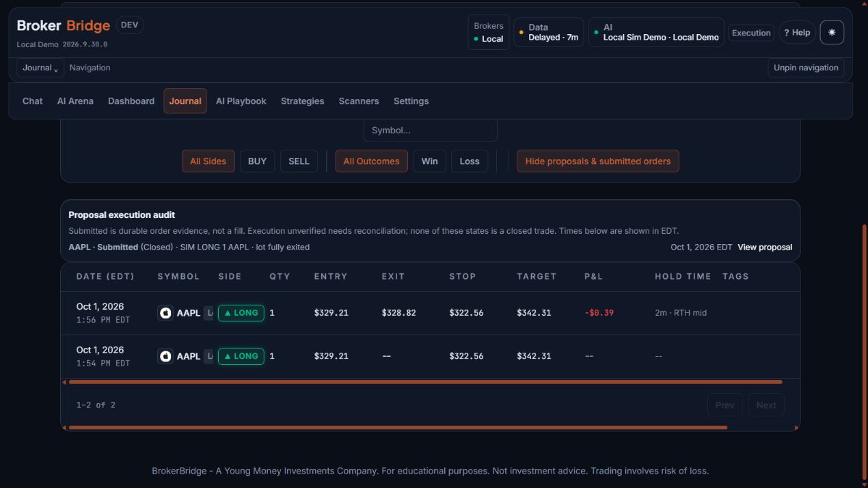Screen dimensions: 868x488
Task: Click the 2m · RTH mid hold time
Action: coord(681,313)
